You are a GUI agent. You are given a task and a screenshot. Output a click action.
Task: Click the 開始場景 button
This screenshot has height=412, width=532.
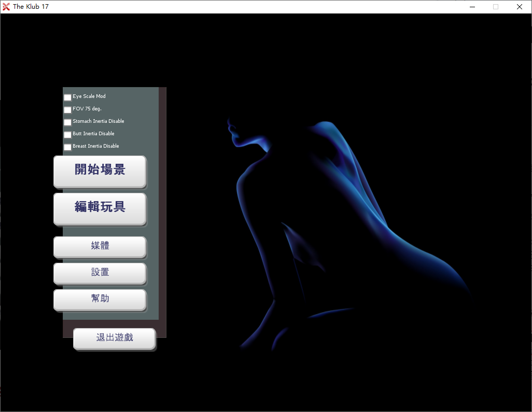click(x=100, y=172)
